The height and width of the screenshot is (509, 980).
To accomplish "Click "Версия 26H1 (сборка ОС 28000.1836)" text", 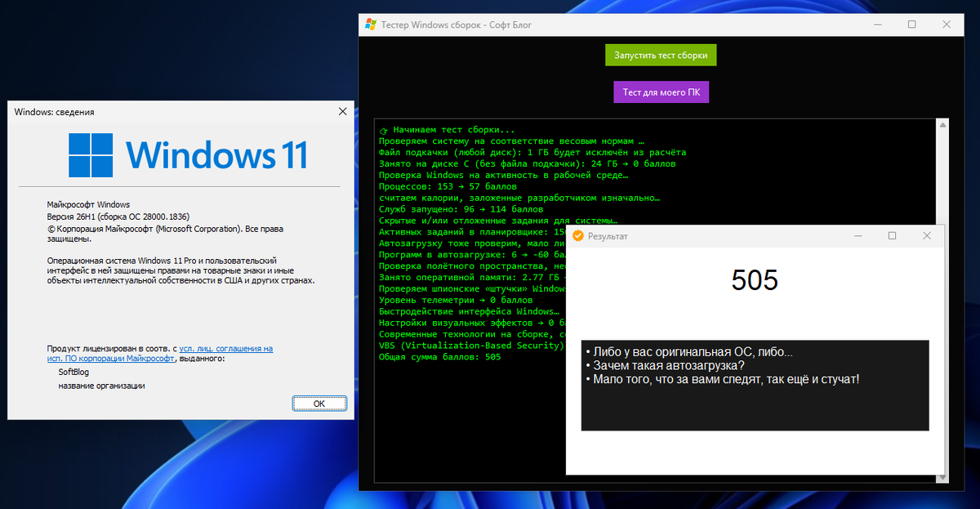I will pyautogui.click(x=118, y=217).
